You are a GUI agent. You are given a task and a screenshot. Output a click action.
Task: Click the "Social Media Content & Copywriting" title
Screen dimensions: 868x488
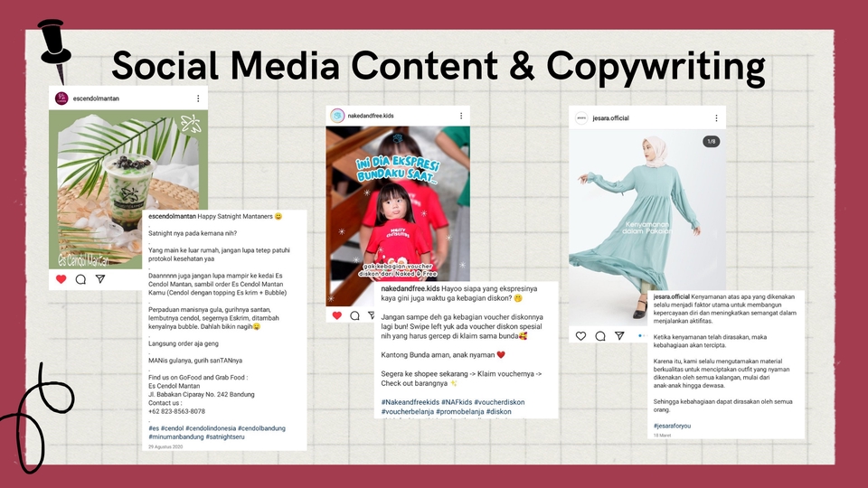[439, 66]
